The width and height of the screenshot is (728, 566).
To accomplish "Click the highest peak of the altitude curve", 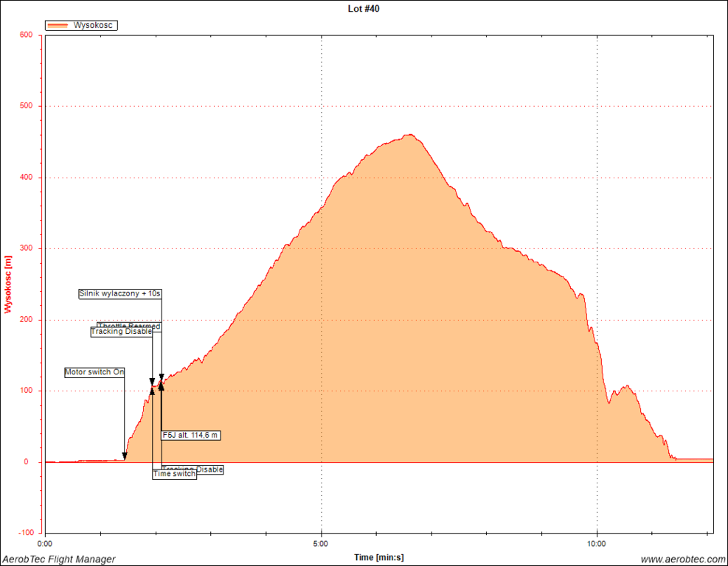I will pyautogui.click(x=409, y=135).
